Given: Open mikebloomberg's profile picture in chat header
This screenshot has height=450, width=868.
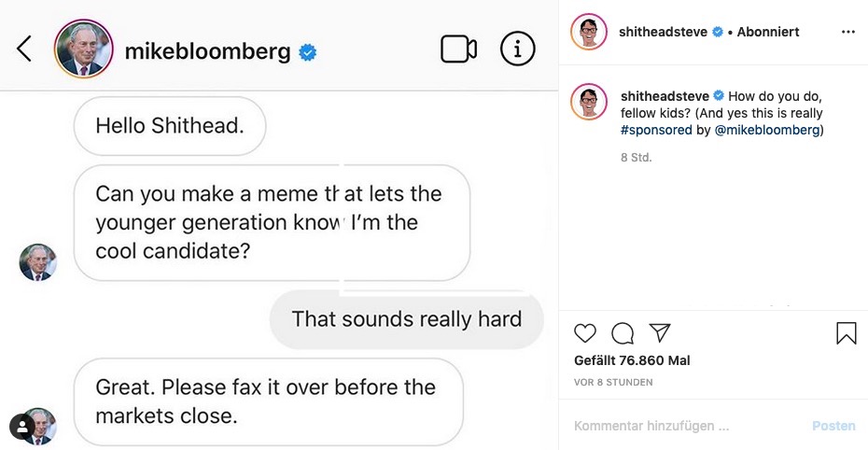Looking at the screenshot, I should pyautogui.click(x=84, y=49).
